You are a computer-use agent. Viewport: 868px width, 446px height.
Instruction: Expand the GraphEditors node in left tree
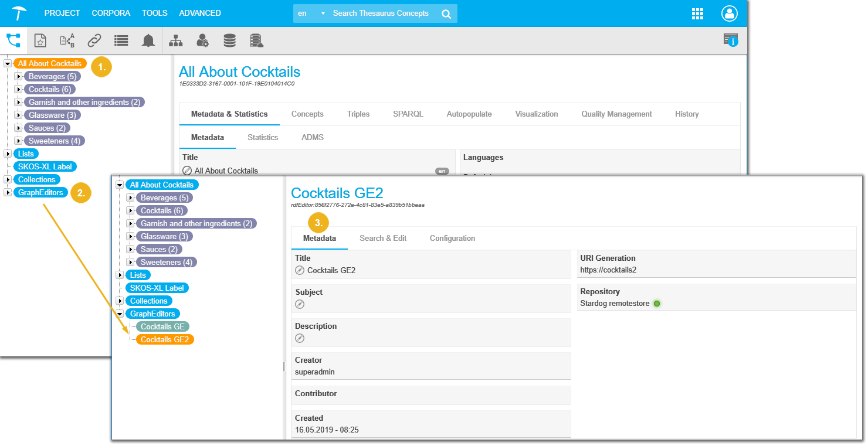point(8,192)
